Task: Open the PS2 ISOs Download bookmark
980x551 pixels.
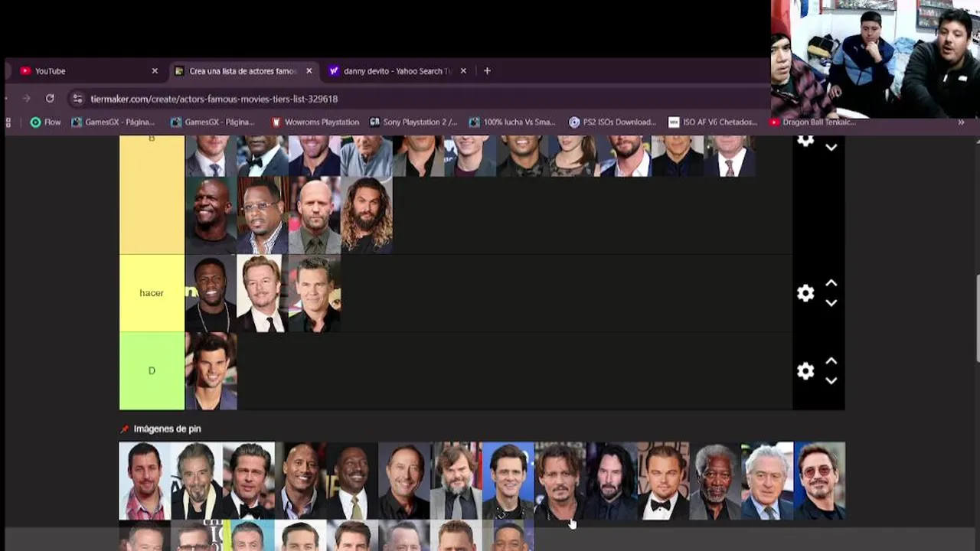Action: point(612,122)
